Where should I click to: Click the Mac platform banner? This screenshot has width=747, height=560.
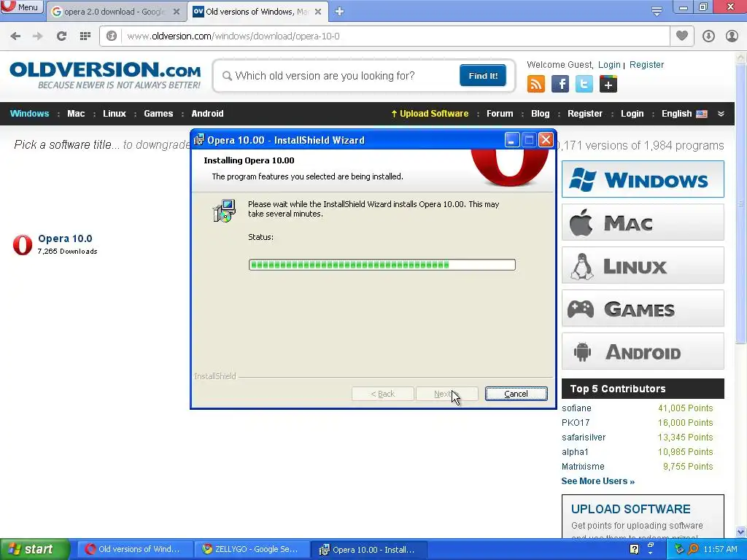point(643,222)
